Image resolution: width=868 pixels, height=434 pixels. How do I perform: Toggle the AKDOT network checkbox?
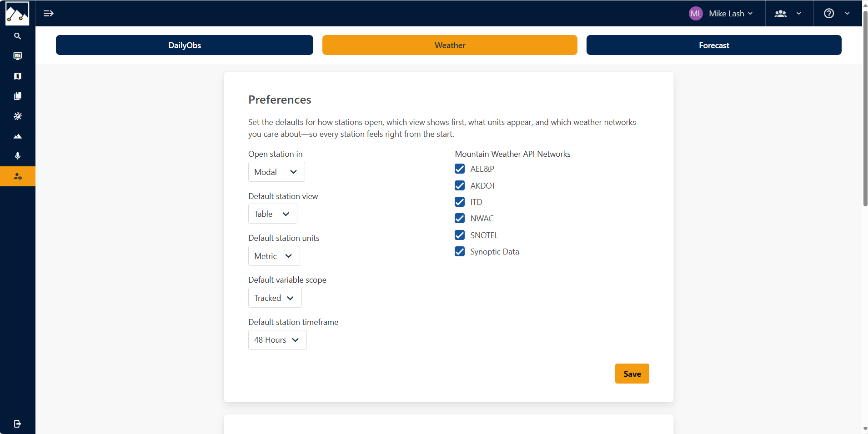coord(460,185)
